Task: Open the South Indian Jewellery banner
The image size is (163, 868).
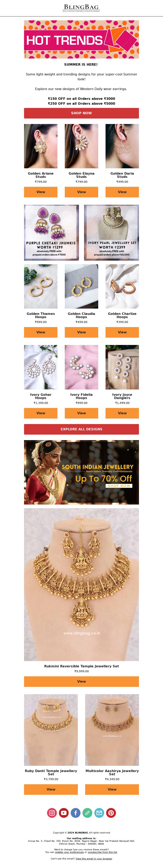Action: click(x=81, y=472)
